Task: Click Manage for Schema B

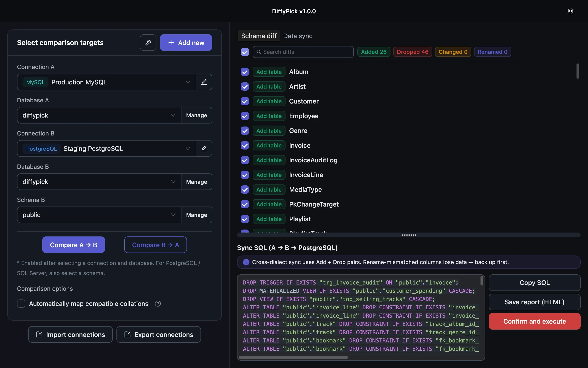Action: pos(197,215)
